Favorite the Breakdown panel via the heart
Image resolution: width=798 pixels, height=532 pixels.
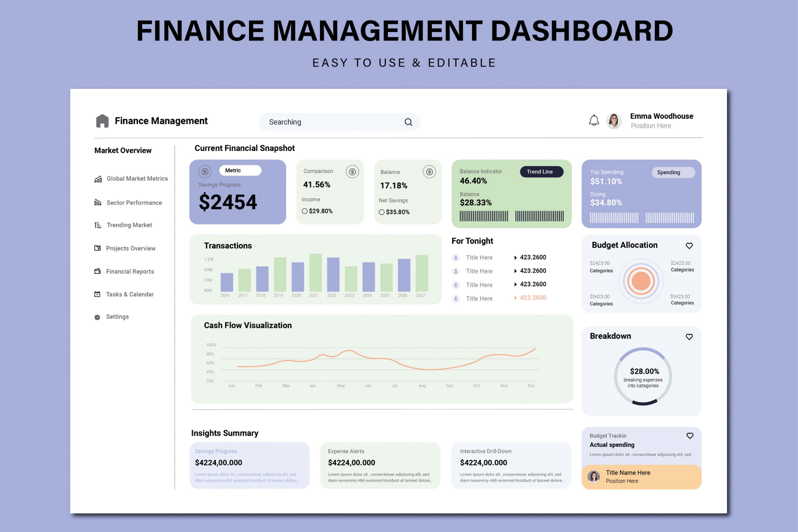point(689,336)
